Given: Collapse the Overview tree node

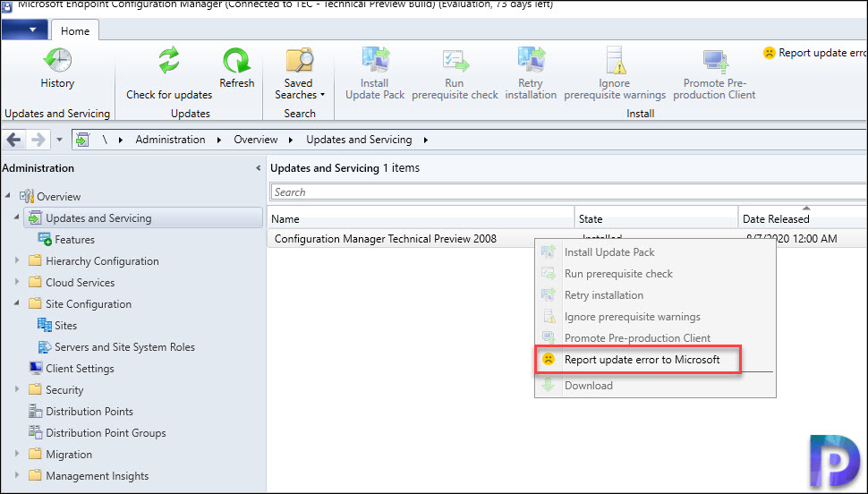Looking at the screenshot, I should tap(8, 196).
